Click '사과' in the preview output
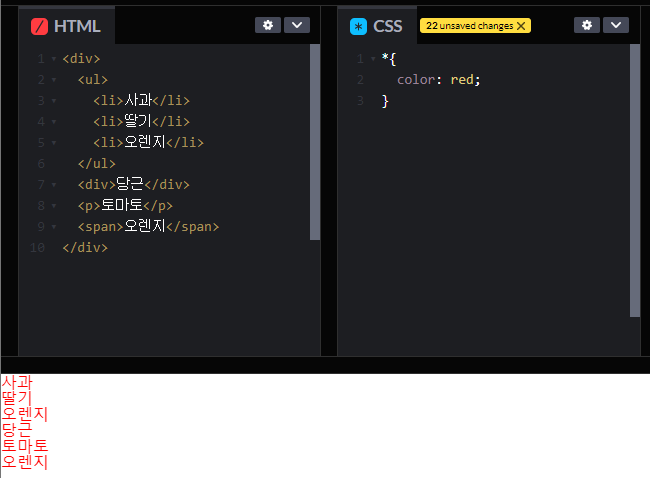The image size is (650, 478). (17, 382)
